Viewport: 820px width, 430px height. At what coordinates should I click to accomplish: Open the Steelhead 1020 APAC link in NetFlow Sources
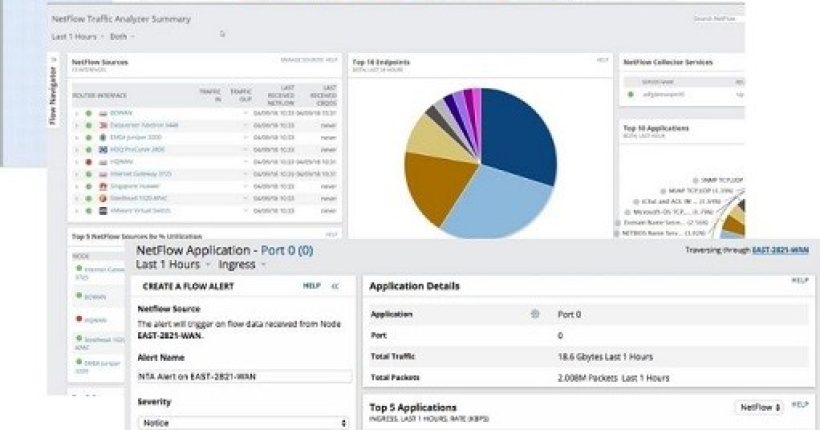tap(139, 198)
